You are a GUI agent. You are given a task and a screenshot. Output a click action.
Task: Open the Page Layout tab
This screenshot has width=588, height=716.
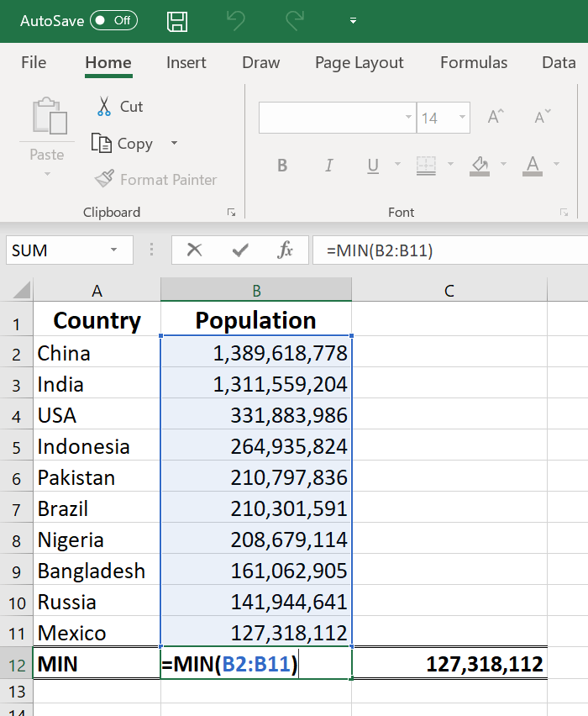[x=360, y=62]
